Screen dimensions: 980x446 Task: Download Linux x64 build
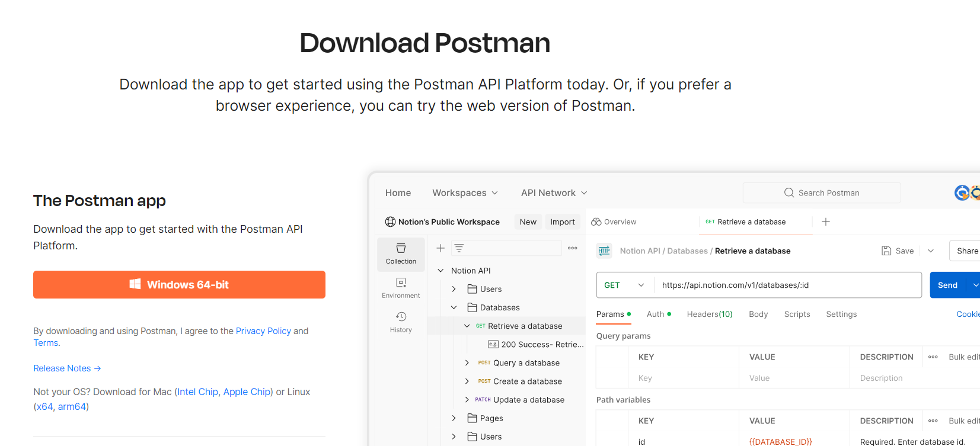[x=44, y=407]
